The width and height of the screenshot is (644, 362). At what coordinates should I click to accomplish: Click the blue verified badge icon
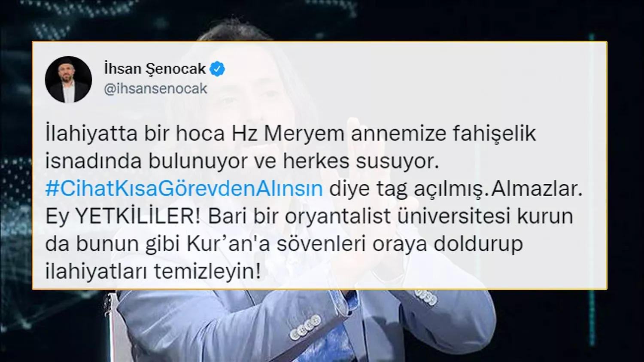[217, 69]
